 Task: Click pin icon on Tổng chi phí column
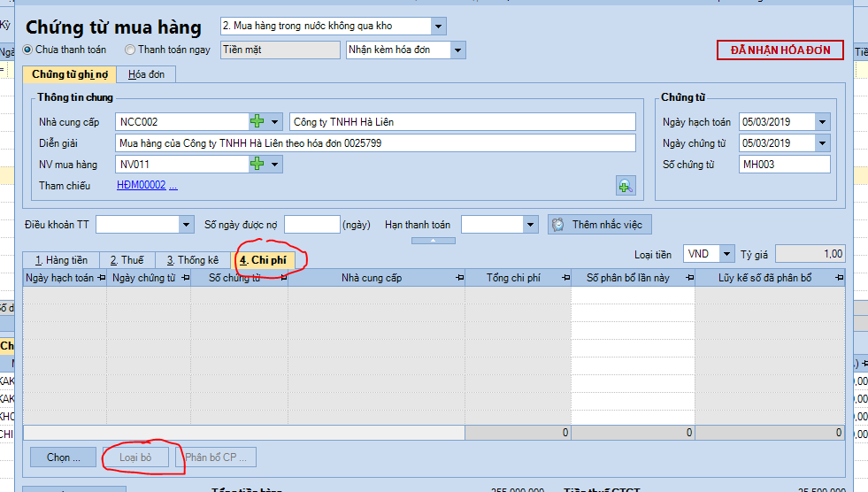point(564,278)
